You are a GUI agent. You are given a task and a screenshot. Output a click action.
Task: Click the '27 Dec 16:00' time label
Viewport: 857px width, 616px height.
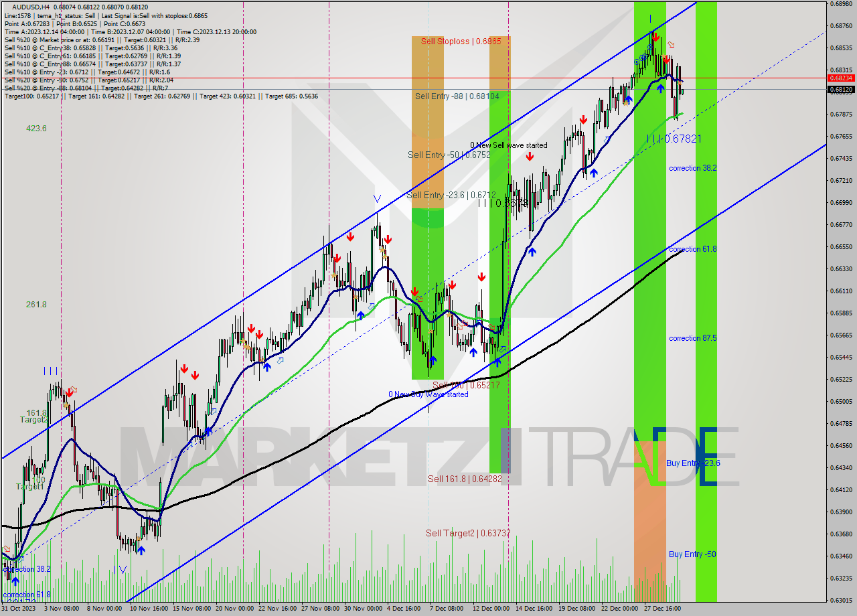664,609
